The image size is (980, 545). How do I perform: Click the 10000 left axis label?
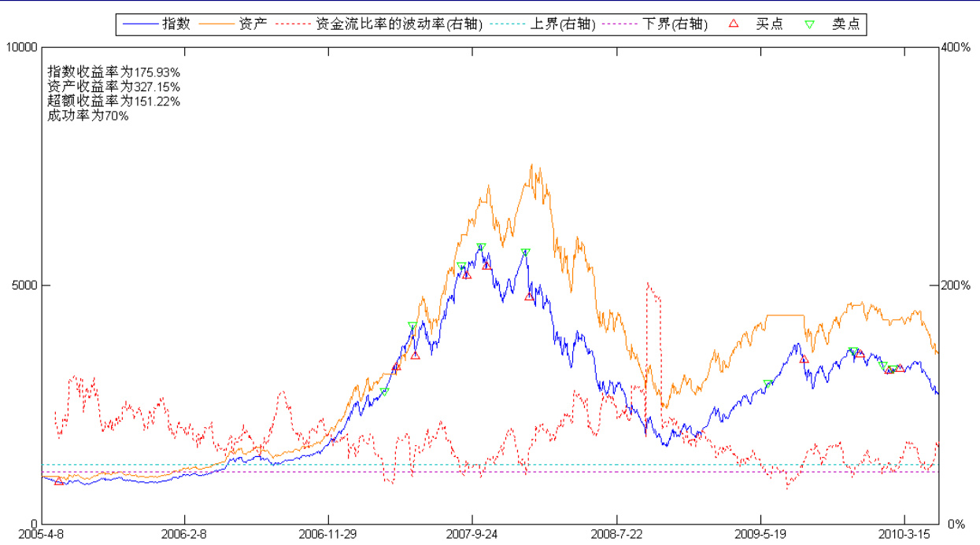(x=21, y=47)
